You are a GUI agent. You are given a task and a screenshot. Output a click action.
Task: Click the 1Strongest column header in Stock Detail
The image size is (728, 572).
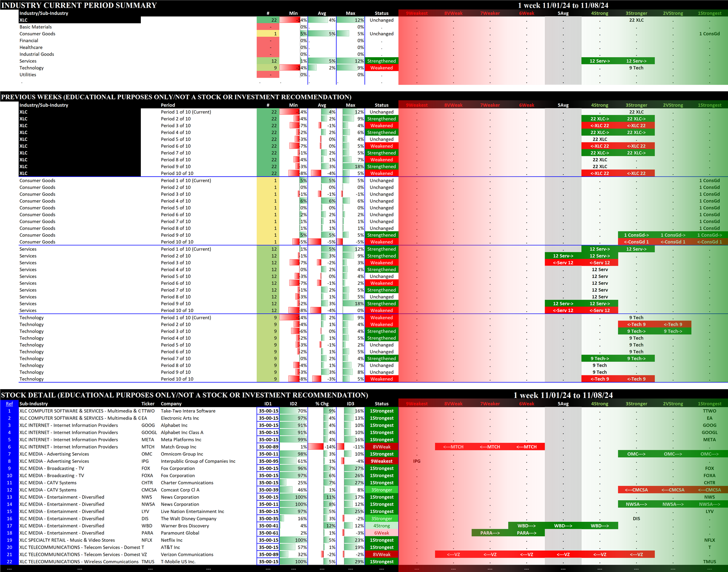[709, 404]
